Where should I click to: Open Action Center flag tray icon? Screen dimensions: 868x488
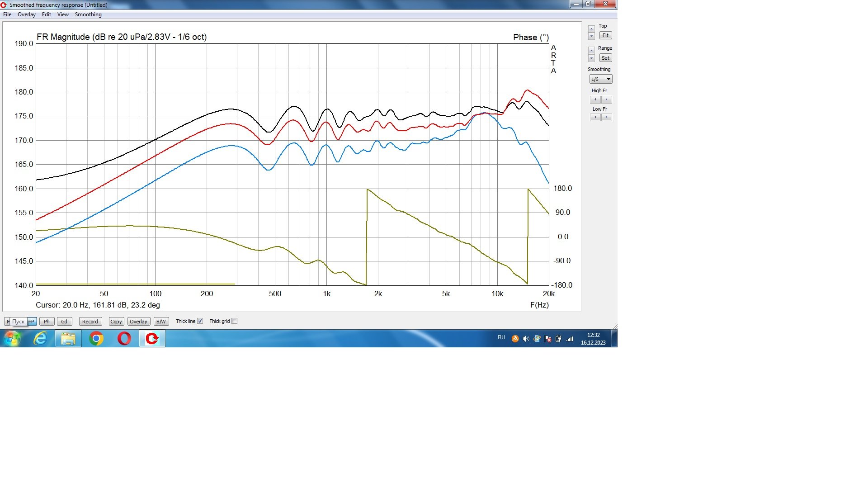(x=547, y=339)
